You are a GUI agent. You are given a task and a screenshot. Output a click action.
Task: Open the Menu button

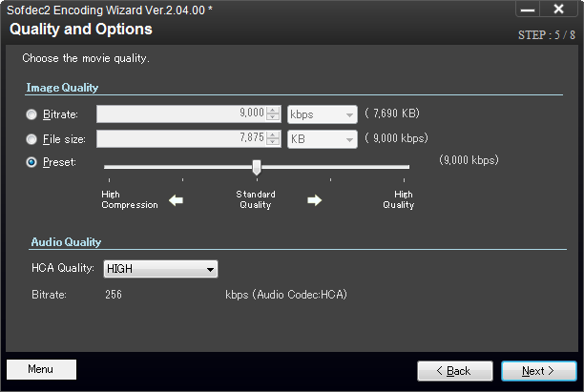[41, 369]
